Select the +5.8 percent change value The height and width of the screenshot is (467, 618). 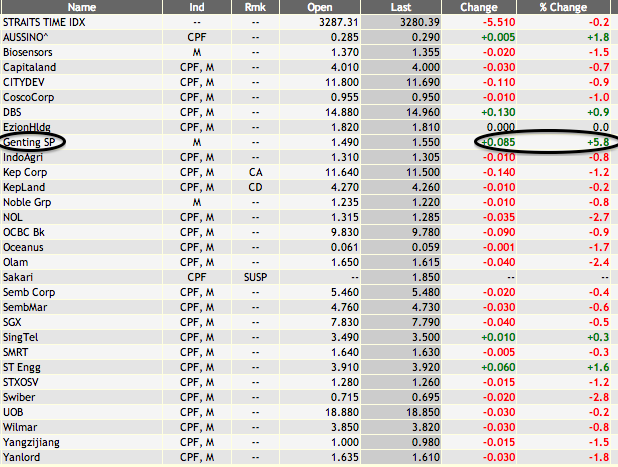599,142
